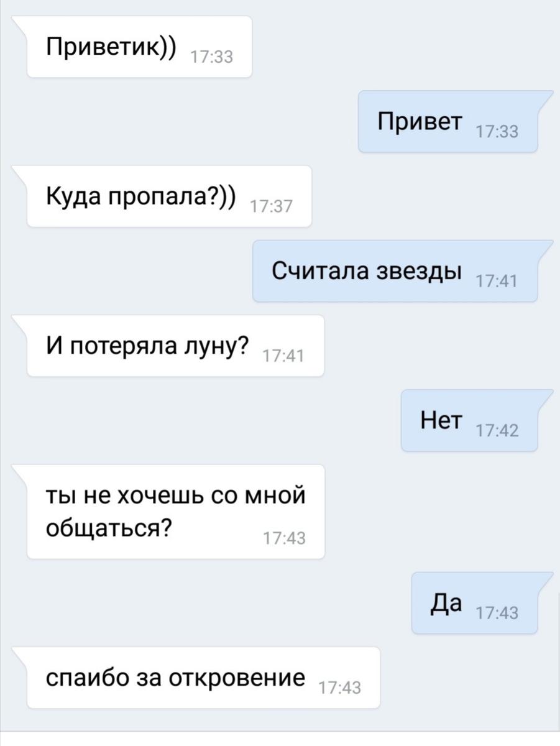This screenshot has width=560, height=746.
Task: Click the 17:41 timestamp on 'И потеряла луну?'
Action: [283, 356]
